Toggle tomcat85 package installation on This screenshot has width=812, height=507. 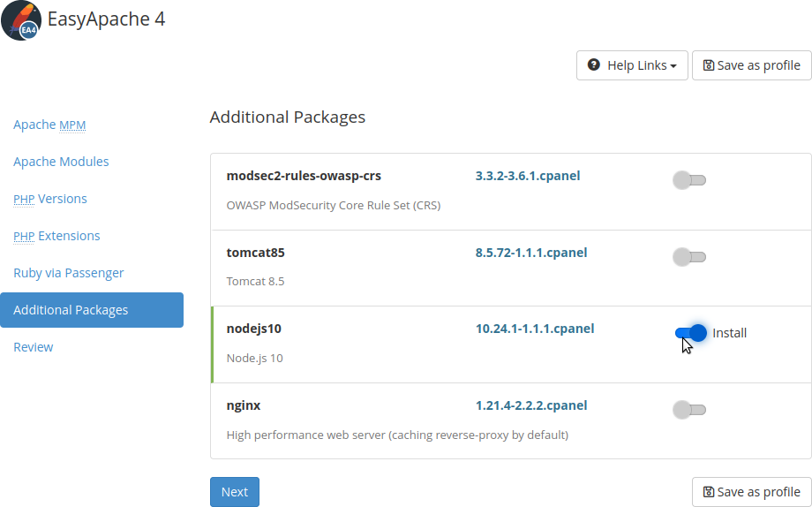pos(689,257)
